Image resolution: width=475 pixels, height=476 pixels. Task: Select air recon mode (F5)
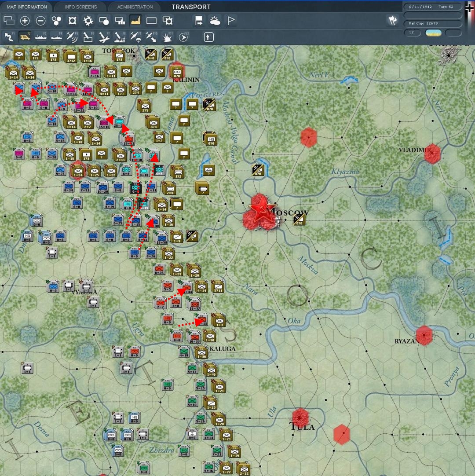coord(72,37)
